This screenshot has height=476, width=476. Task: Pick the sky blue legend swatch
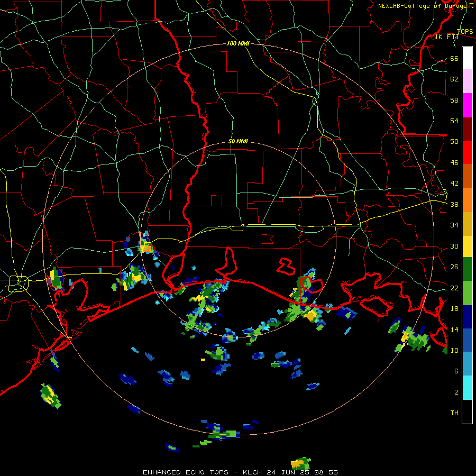tap(467, 364)
